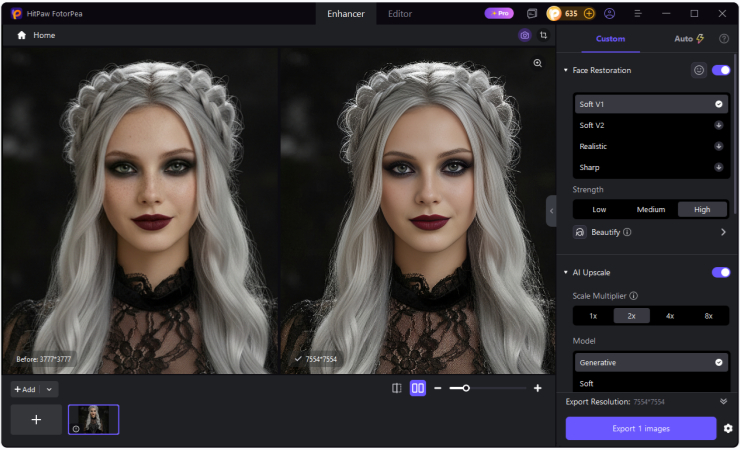Screen dimensions: 740x450
Task: Click the HitPaw FotorPea logo icon
Action: point(16,14)
